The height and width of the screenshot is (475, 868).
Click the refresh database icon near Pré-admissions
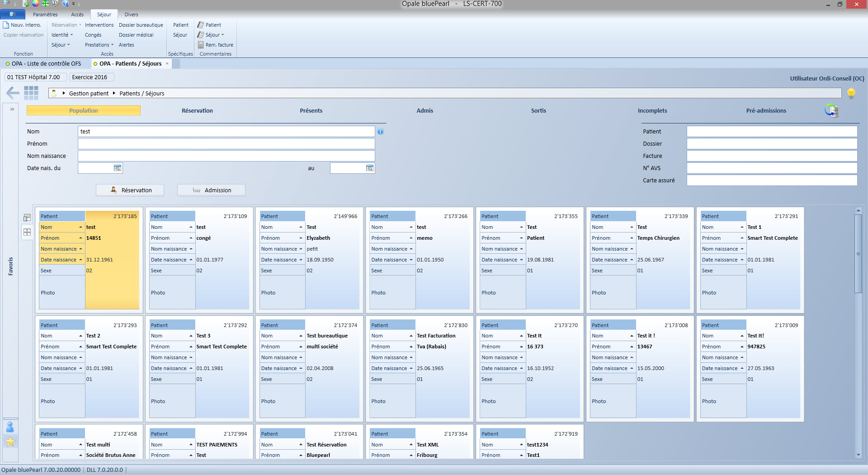pos(831,110)
